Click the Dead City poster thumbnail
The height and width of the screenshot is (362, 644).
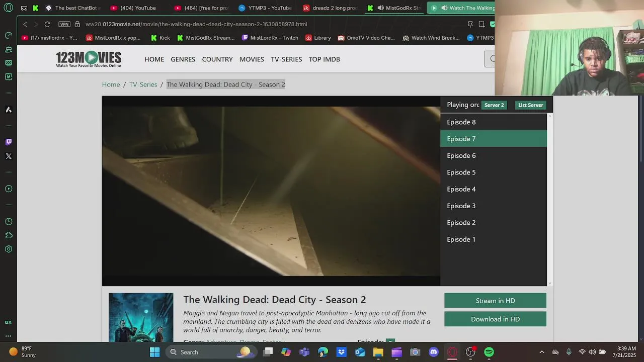click(141, 317)
